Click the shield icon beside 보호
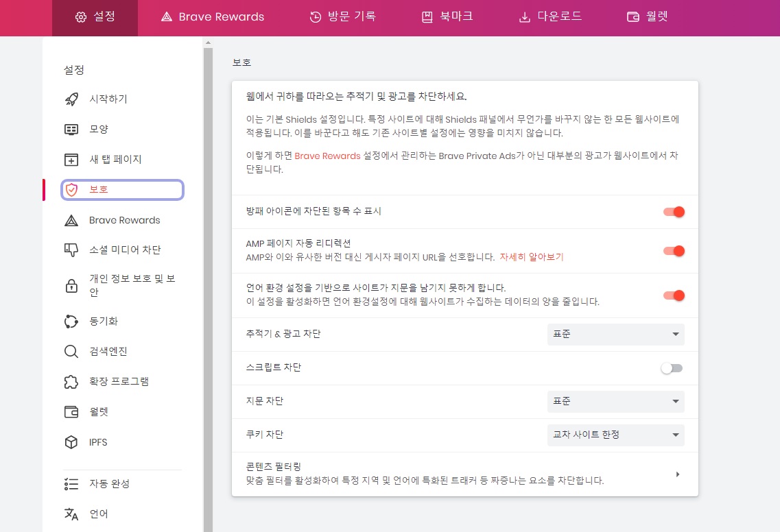The height and width of the screenshot is (532, 780). coord(71,189)
